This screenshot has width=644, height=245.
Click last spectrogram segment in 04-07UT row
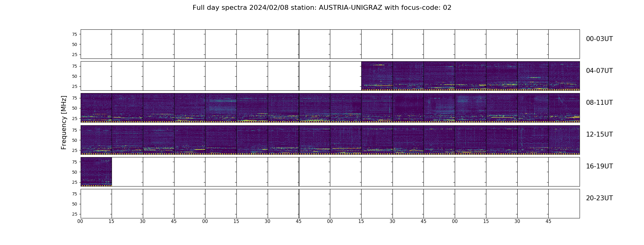click(564, 76)
